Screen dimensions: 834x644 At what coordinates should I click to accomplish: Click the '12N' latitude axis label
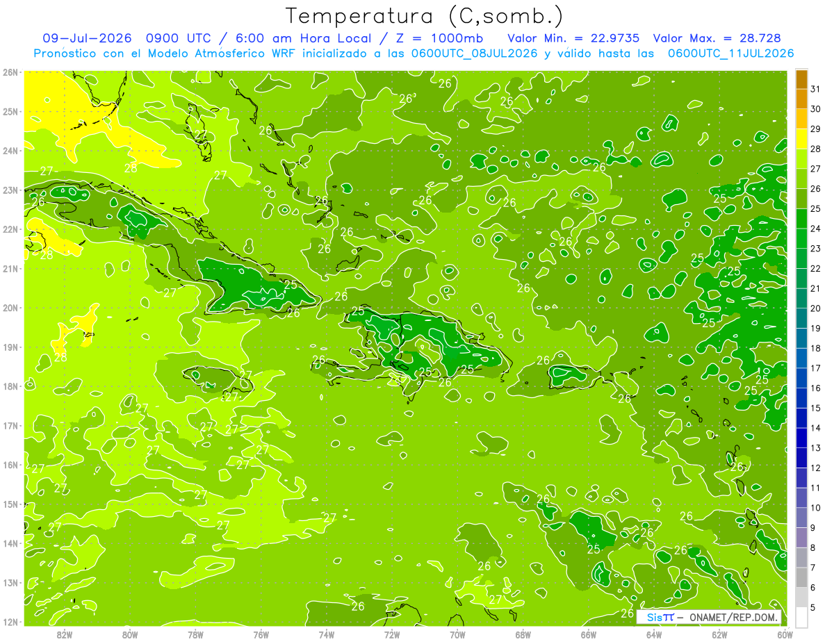(10, 622)
